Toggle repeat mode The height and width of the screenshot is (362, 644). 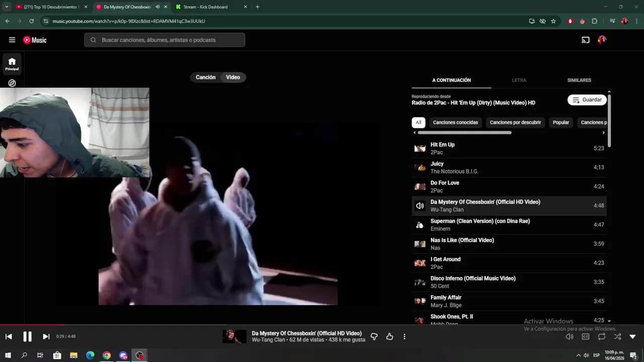(x=602, y=337)
